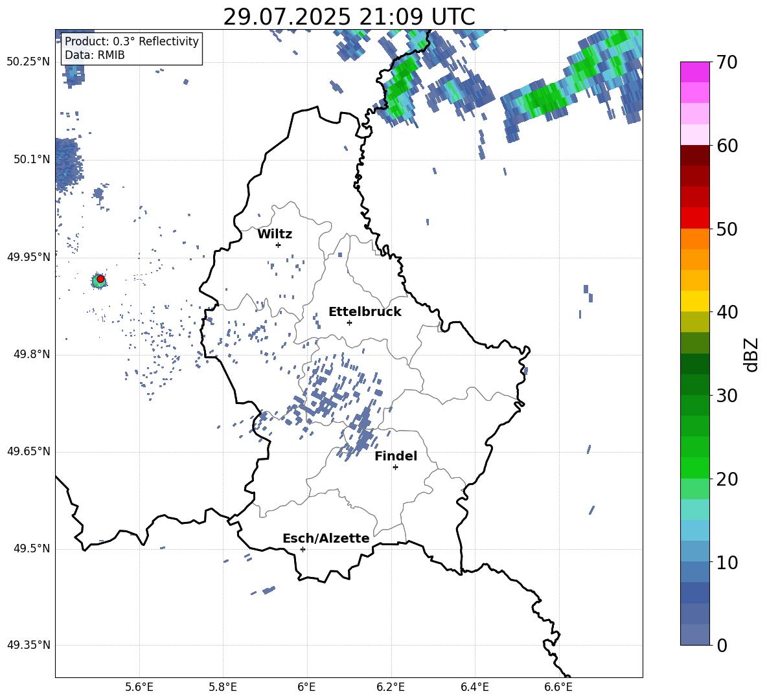The width and height of the screenshot is (767, 700).
Task: Select the Findel city label
Action: point(396,456)
